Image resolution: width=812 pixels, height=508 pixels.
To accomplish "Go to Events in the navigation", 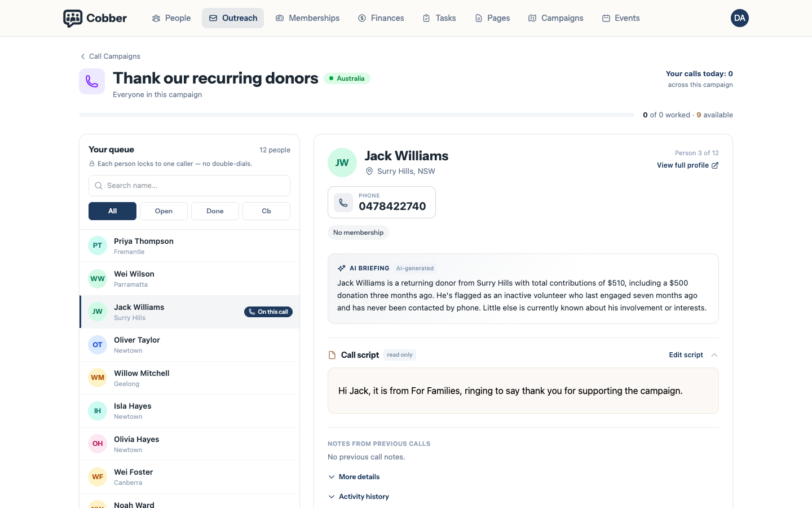I will [620, 18].
